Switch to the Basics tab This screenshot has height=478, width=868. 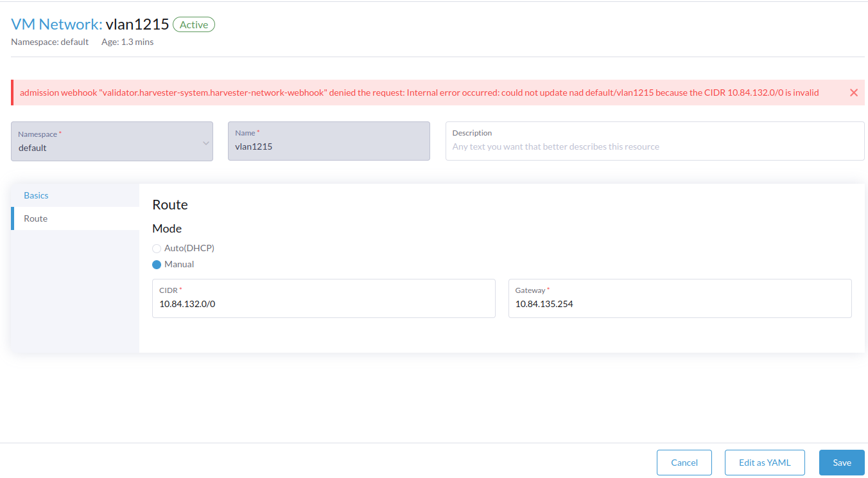tap(36, 195)
